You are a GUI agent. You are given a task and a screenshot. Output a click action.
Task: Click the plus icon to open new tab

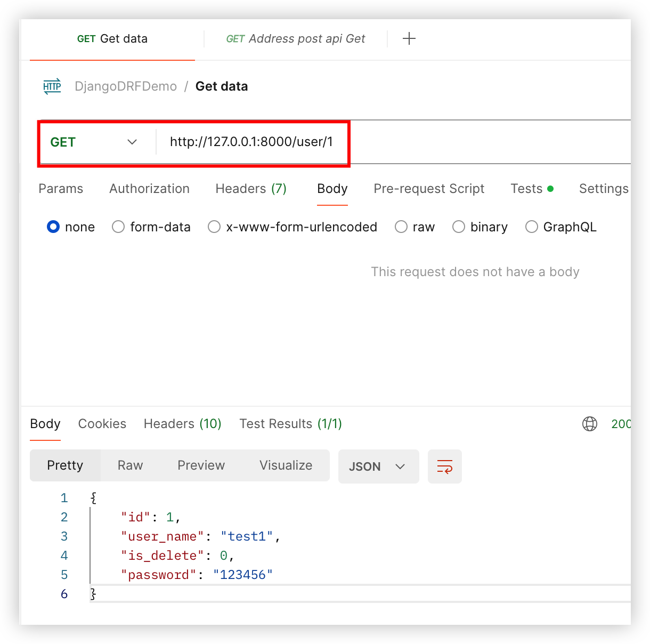[x=409, y=39]
